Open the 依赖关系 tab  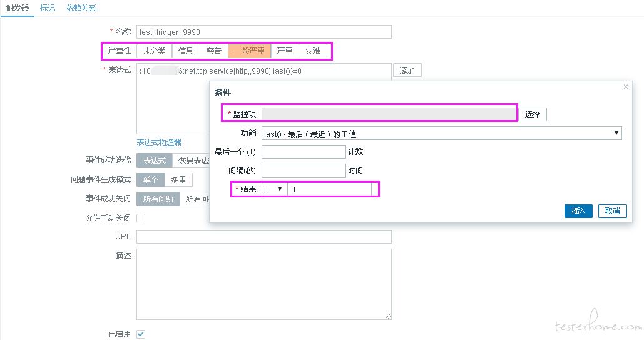coord(81,8)
